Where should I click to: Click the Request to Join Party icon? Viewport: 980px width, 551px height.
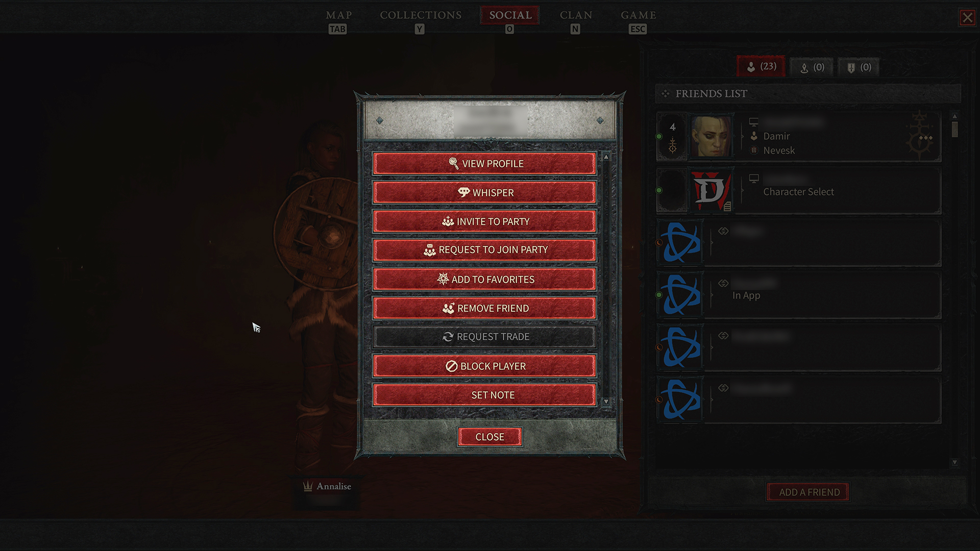click(x=429, y=251)
